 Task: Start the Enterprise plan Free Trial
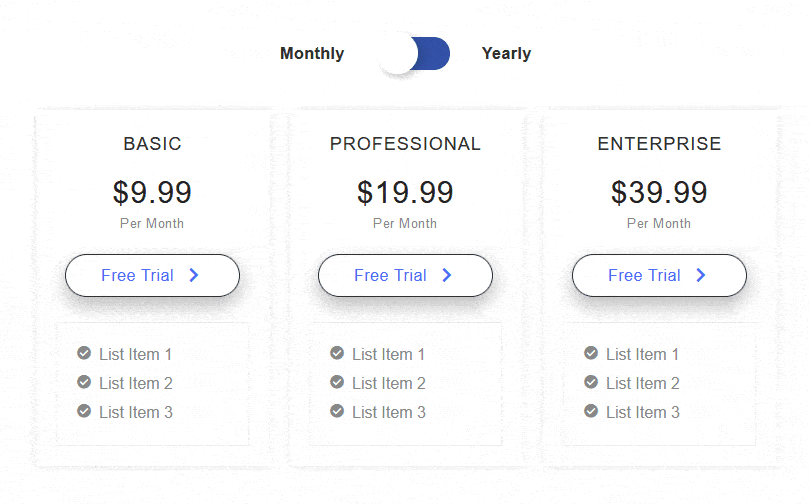click(659, 275)
